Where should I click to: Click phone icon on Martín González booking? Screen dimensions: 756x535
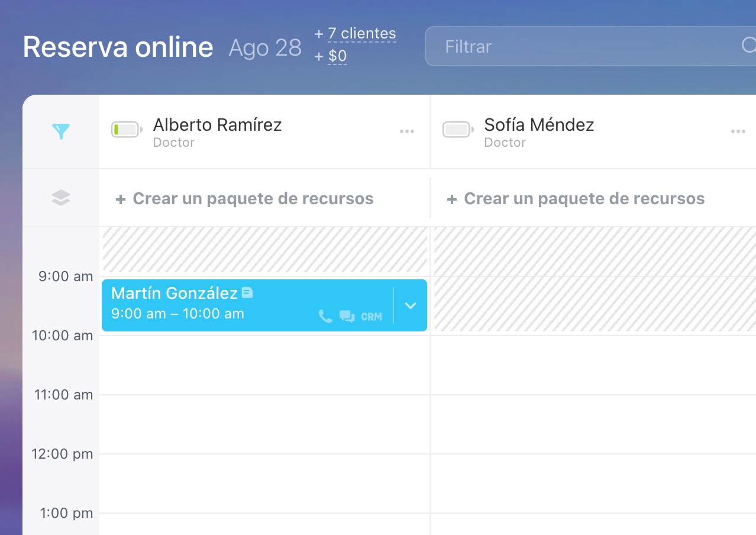tap(325, 317)
